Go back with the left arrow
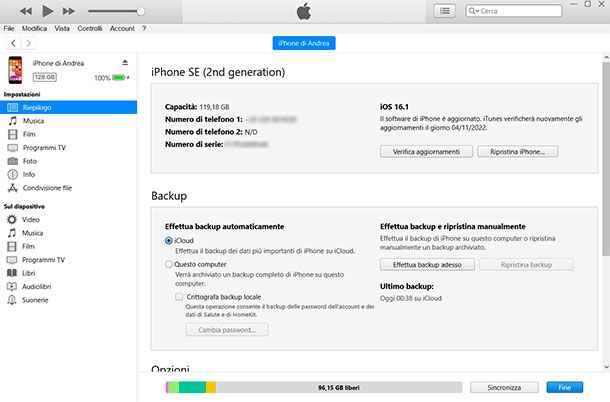The width and height of the screenshot is (610, 402). 14,43
